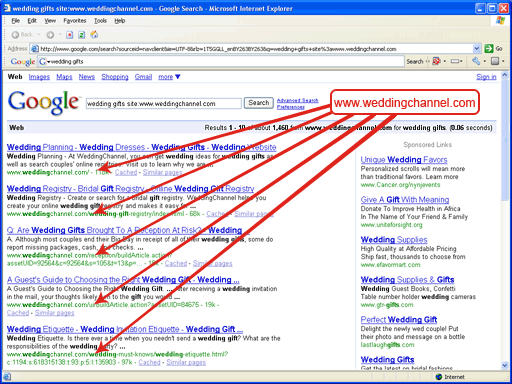Switch to the Maps search tab
Screen dimensions: 512x384
coord(64,77)
